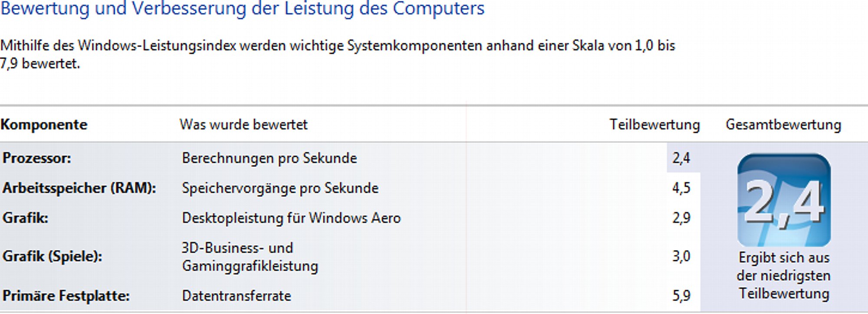The height and width of the screenshot is (314, 868).
Task: Click the Gesamtbewertung column header
Action: pos(783,125)
